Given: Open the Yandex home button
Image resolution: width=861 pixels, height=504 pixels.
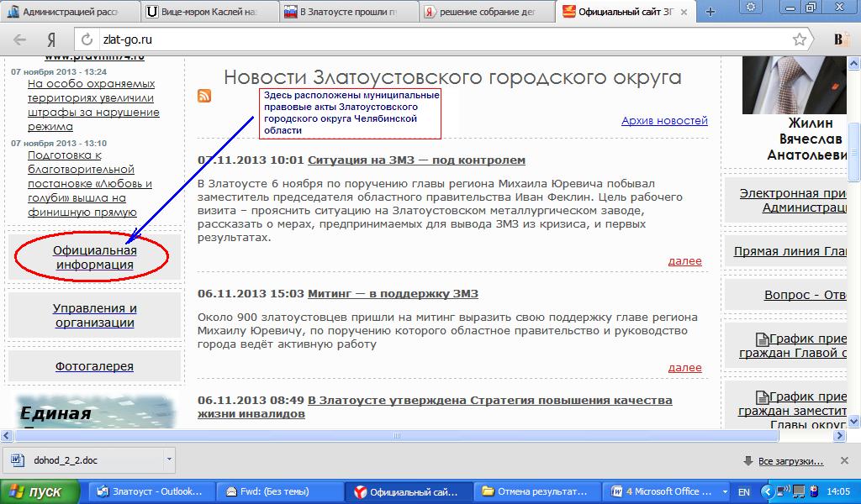Looking at the screenshot, I should [x=51, y=39].
